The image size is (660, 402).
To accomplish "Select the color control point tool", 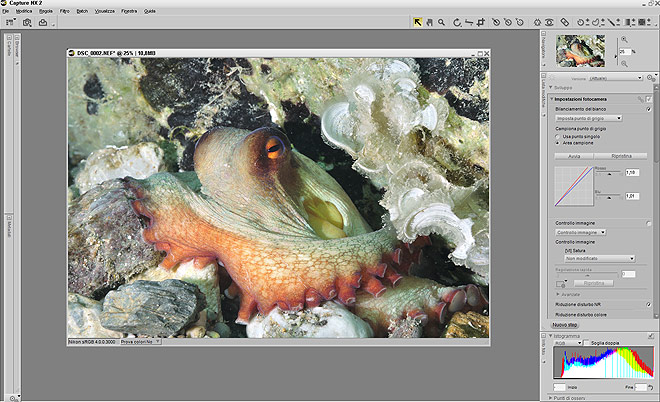I will (x=538, y=22).
